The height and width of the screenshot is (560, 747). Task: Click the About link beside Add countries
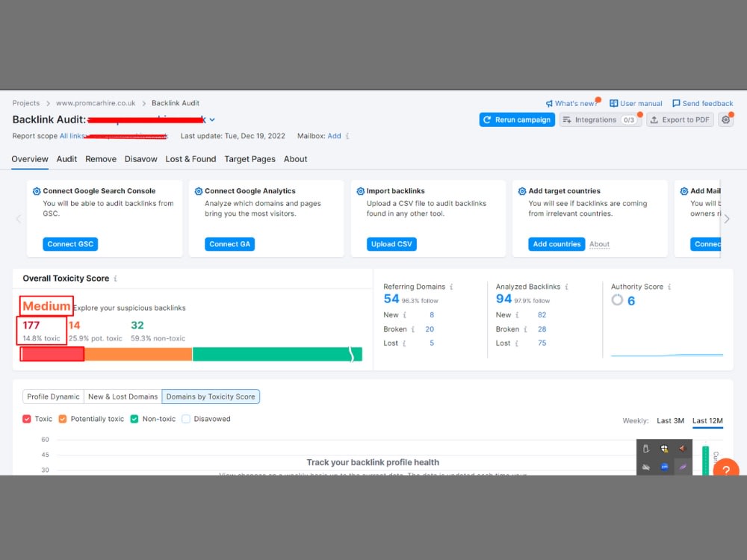599,244
